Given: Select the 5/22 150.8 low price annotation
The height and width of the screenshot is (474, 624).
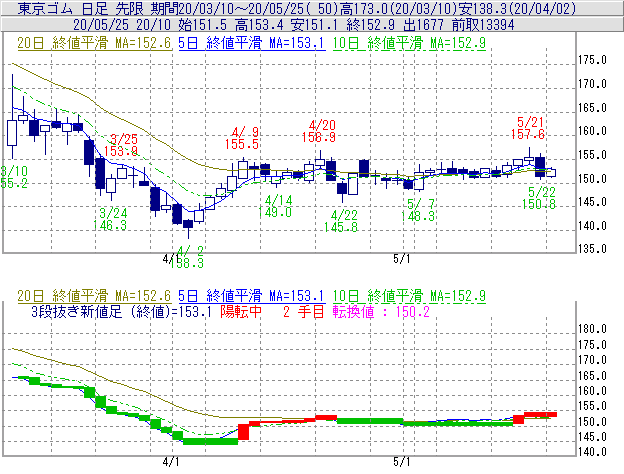Looking at the screenshot, I should [x=539, y=198].
